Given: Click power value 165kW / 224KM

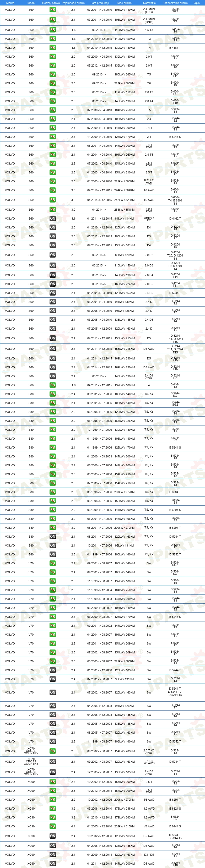Looking at the screenshot, I should coord(125,284).
